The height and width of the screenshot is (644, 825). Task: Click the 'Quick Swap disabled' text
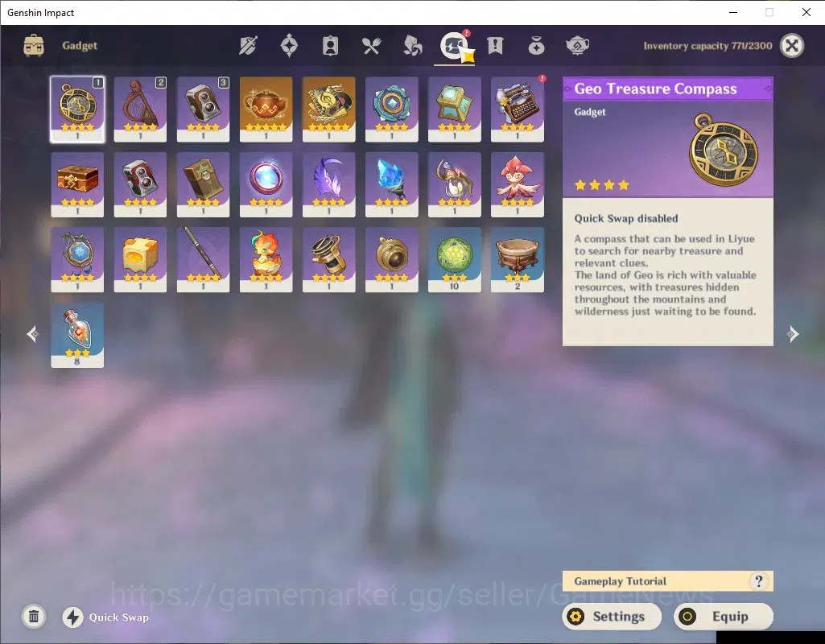click(x=626, y=218)
